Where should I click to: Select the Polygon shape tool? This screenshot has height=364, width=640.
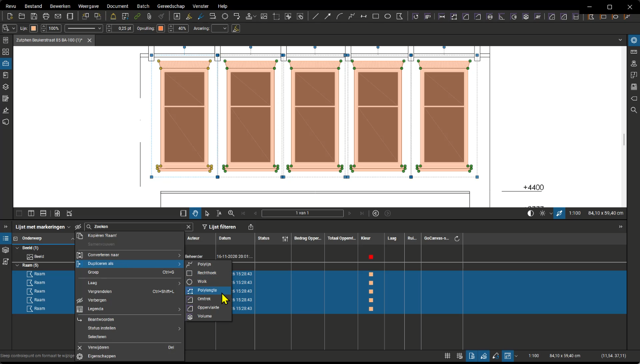(x=399, y=16)
